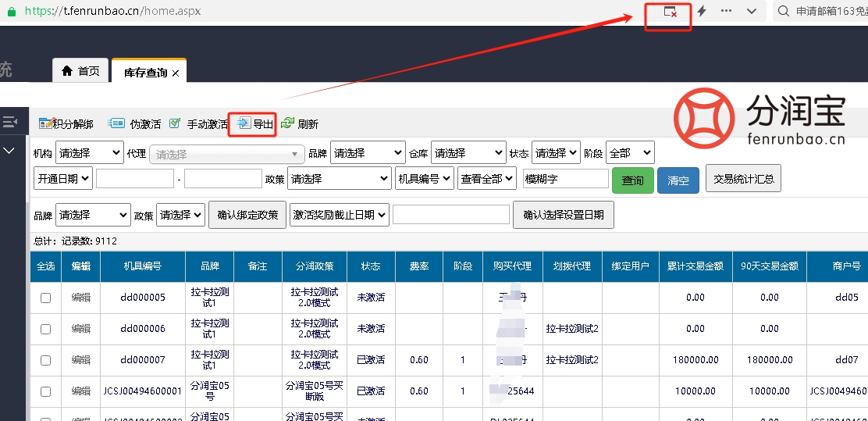Click the lightning bolt icon in browser bar
868x421 pixels.
point(702,11)
